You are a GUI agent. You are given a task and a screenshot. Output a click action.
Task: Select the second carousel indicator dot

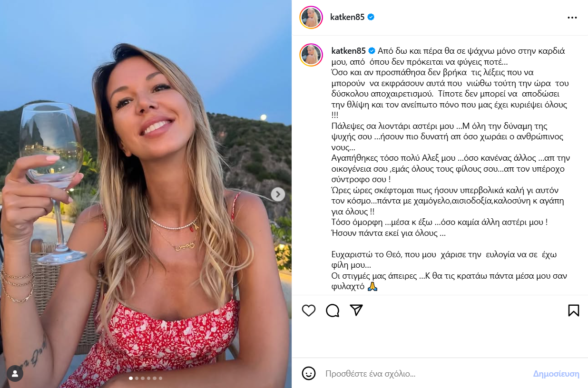[137, 378]
